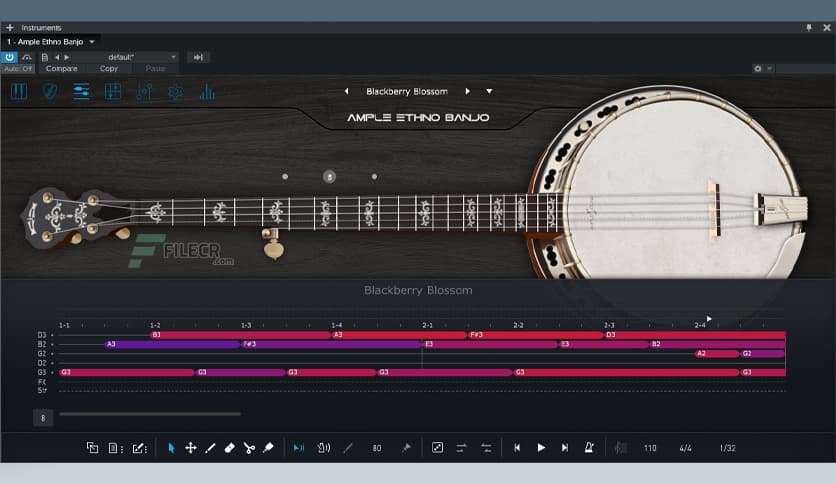Select the move tool cross-arrows

[190, 448]
